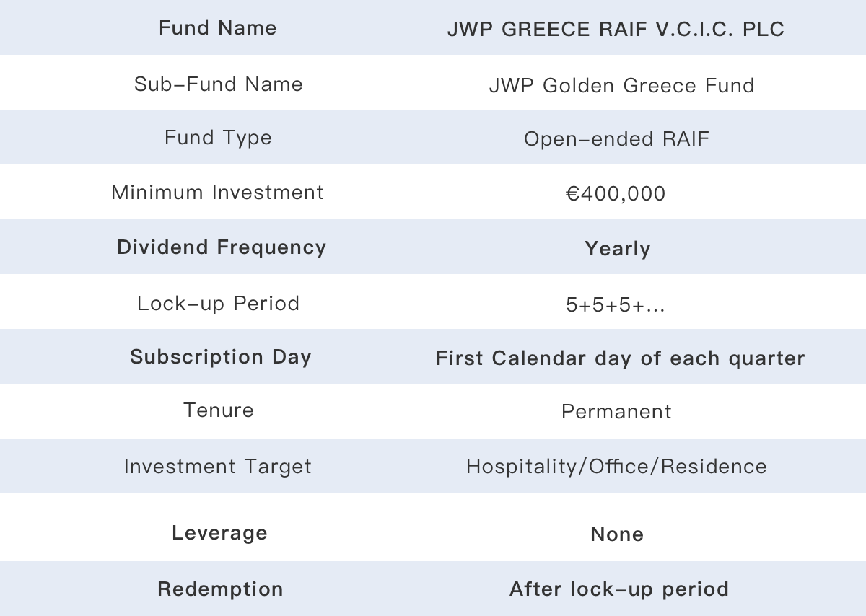Image resolution: width=866 pixels, height=616 pixels.
Task: Click the Dividend Frequency label
Action: (222, 247)
